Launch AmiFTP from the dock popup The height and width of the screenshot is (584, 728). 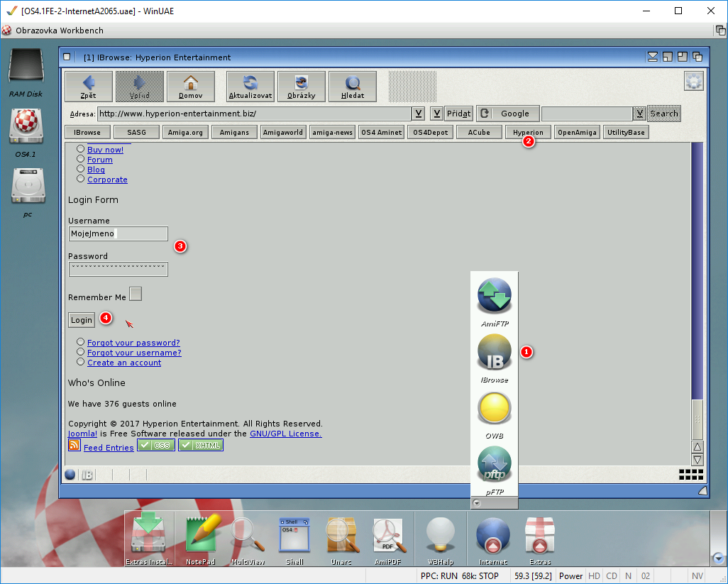[494, 300]
